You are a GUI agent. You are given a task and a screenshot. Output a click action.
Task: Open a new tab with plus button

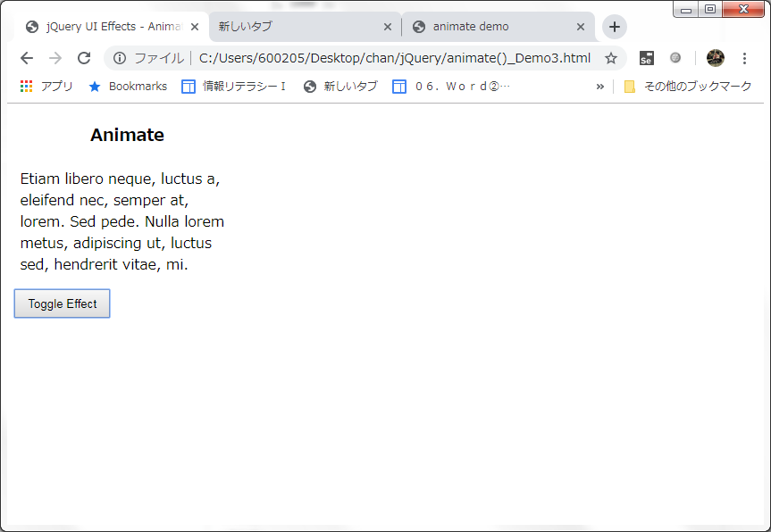tap(615, 27)
